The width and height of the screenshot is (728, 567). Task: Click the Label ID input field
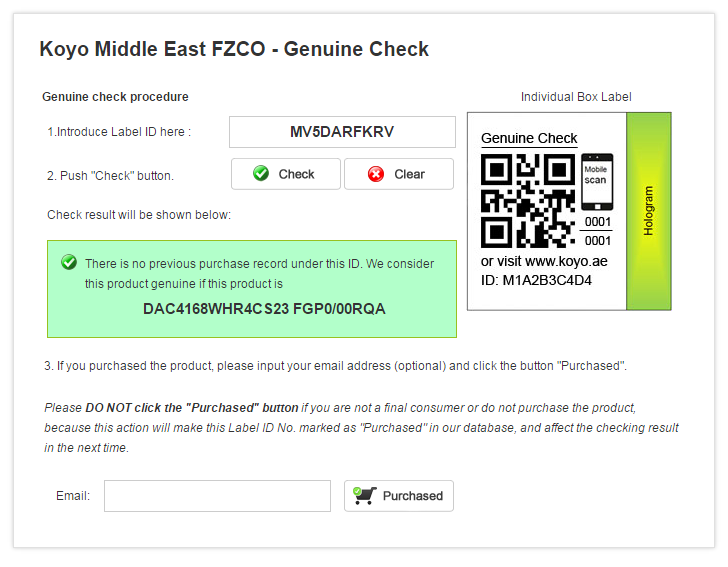coord(342,132)
